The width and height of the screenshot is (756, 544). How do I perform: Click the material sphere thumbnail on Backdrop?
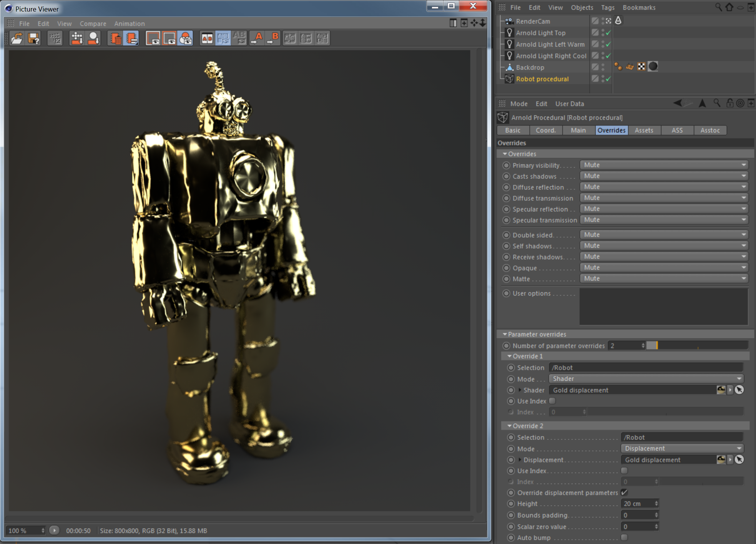click(652, 66)
